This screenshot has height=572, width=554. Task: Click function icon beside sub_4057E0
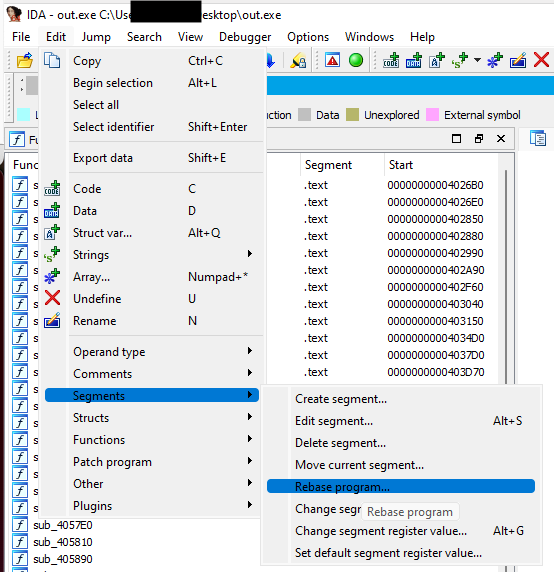coord(20,525)
